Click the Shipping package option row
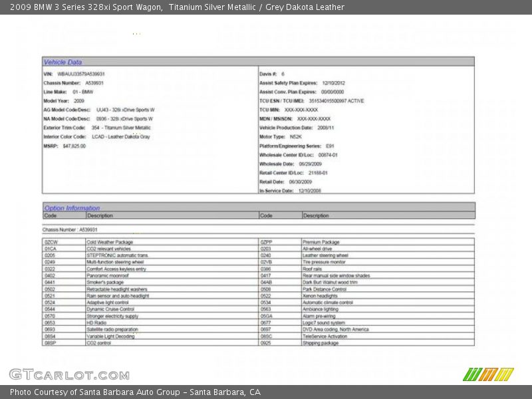The width and height of the screenshot is (532, 399). 320,343
